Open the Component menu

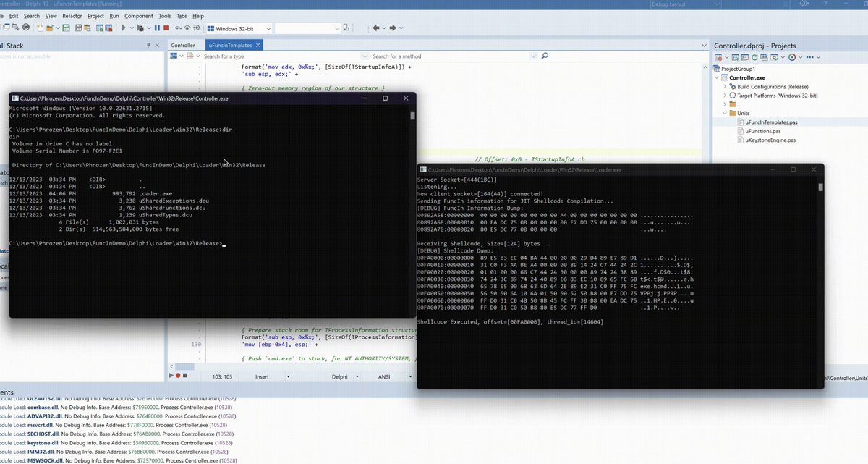139,15
